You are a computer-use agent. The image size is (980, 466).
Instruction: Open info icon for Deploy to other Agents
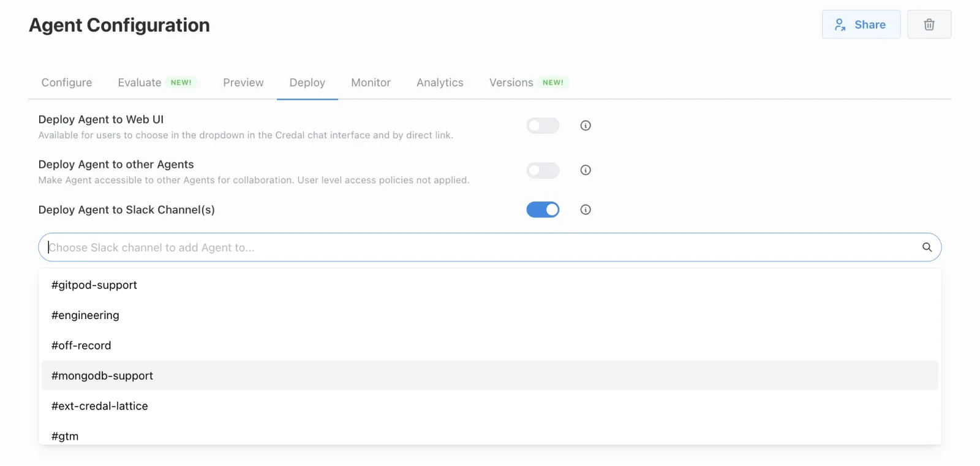586,170
